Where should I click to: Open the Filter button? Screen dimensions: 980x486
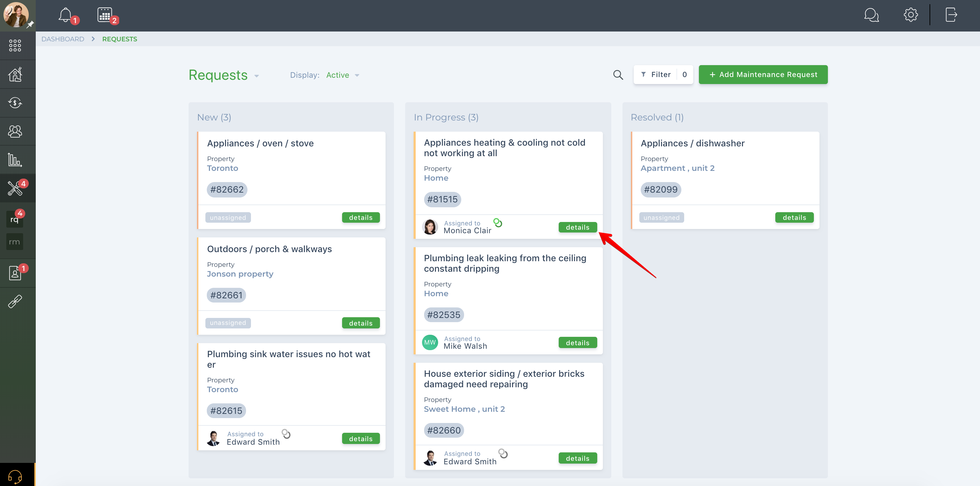coord(663,75)
